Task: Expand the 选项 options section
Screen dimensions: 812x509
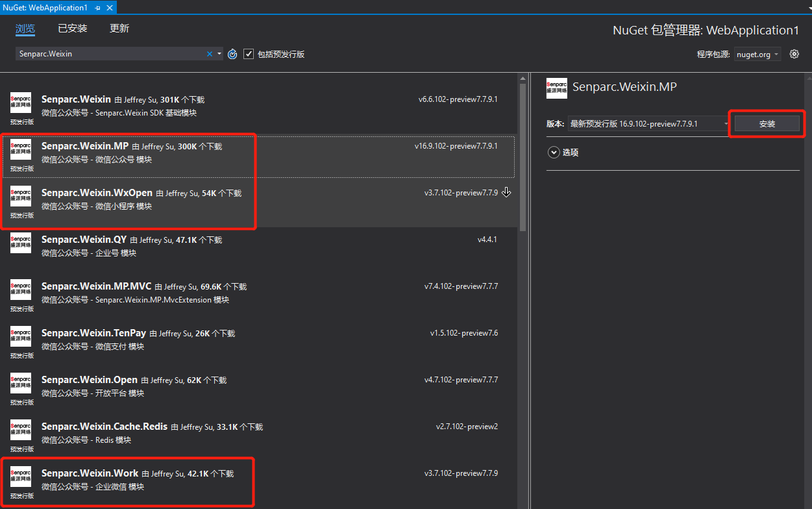Action: 554,153
